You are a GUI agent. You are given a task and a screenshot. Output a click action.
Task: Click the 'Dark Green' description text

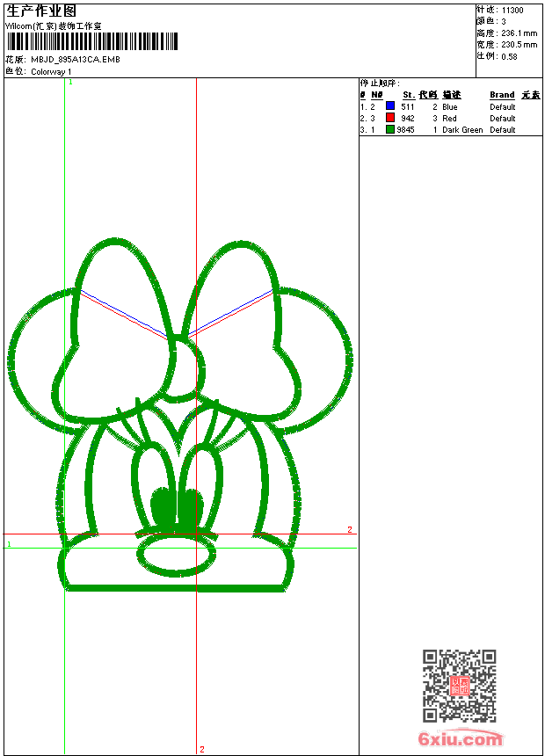[462, 130]
